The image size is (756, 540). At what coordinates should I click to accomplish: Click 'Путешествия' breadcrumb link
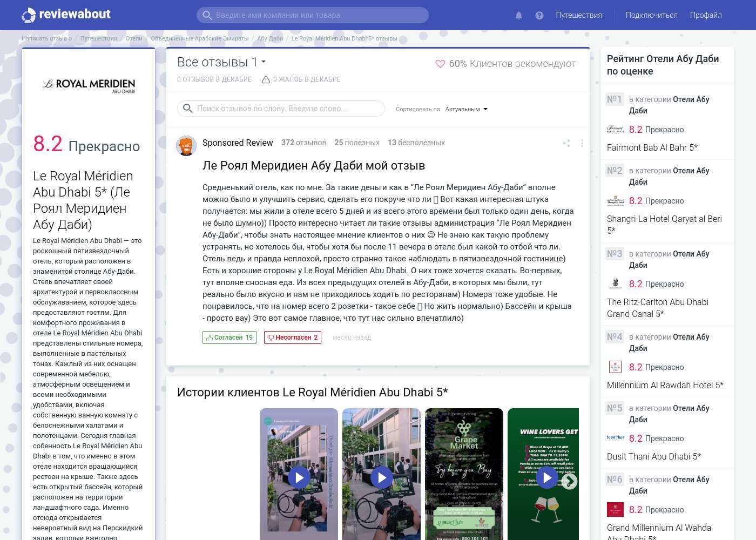(98, 38)
